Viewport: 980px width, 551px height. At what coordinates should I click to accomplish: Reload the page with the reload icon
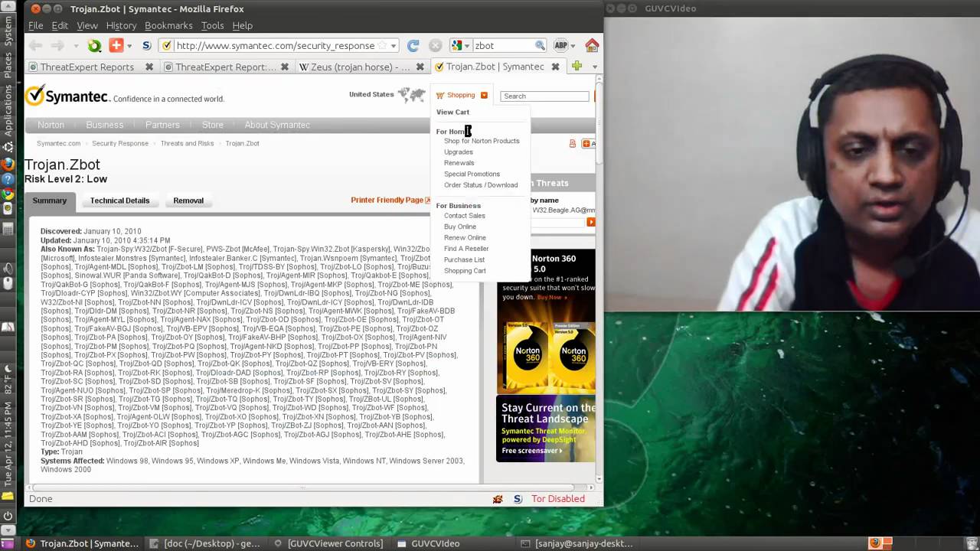[x=413, y=46]
